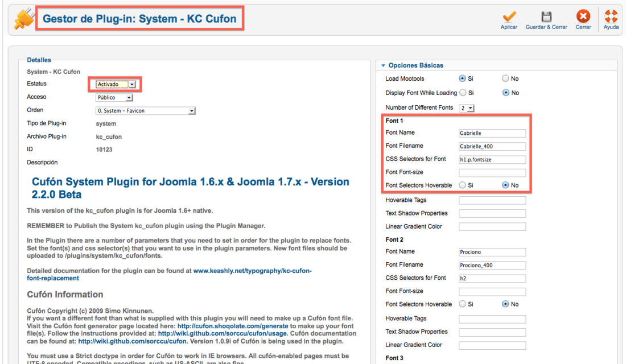
Task: Click the Gestor de Plug-in page title
Action: pos(139,19)
